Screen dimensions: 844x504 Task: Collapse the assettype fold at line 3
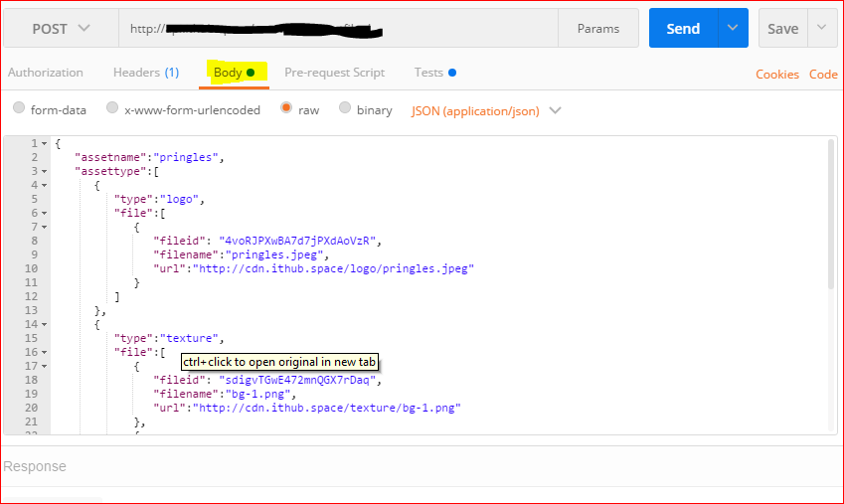click(44, 172)
